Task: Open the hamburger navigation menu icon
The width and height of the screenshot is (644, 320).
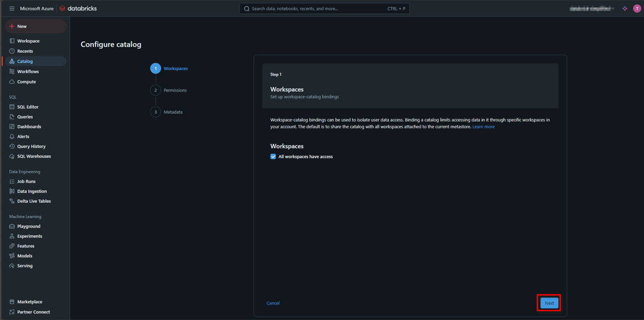Action: (x=12, y=9)
